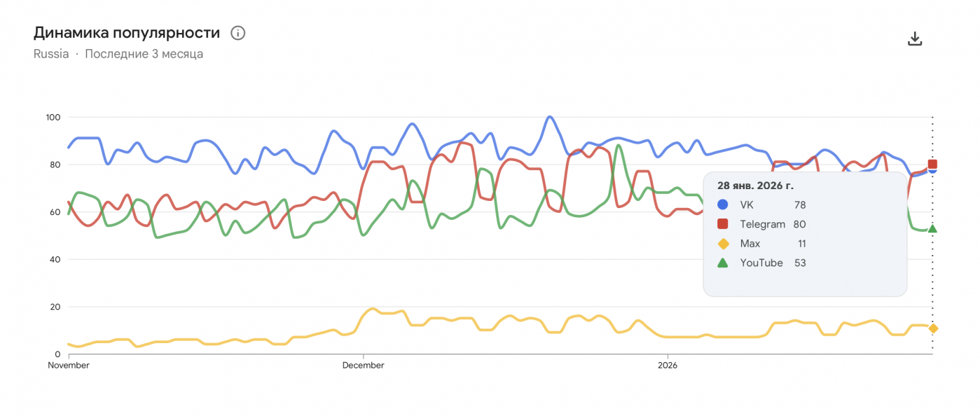Click the YouTube value 53 in tooltip
The height and width of the screenshot is (416, 980).
(x=799, y=263)
